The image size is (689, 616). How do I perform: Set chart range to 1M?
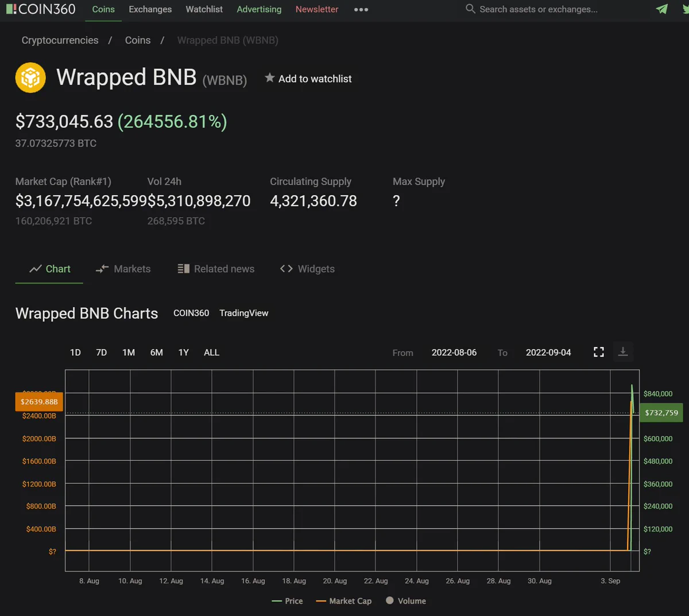click(129, 352)
